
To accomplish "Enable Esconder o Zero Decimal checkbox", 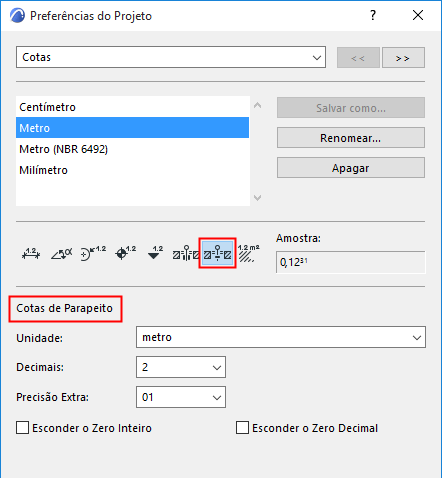I will [242, 428].
